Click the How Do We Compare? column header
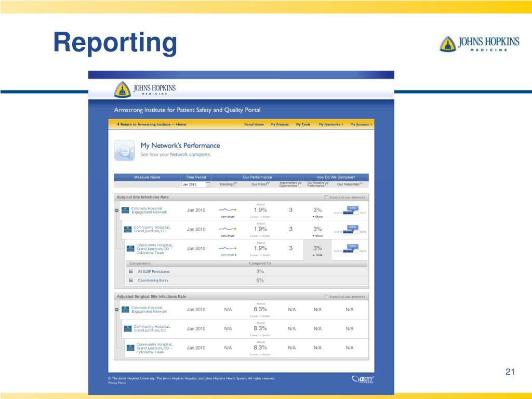Image resolution: width=532 pixels, height=399 pixels. click(336, 177)
